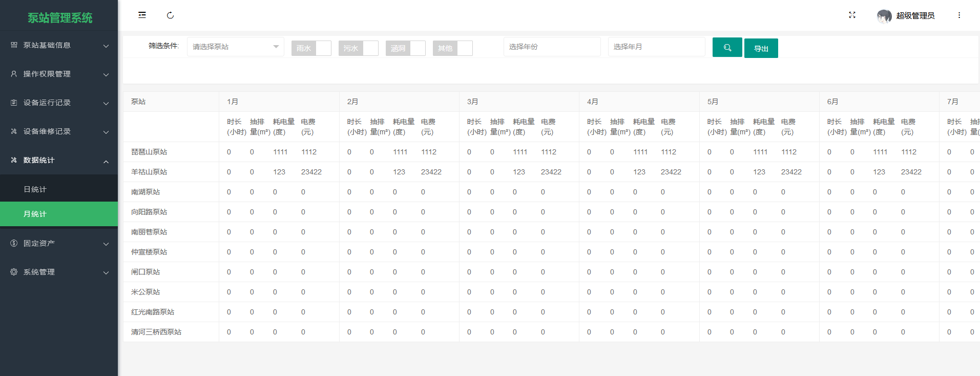Open the vertical three-dot more options menu
980x376 pixels.
[x=959, y=15]
